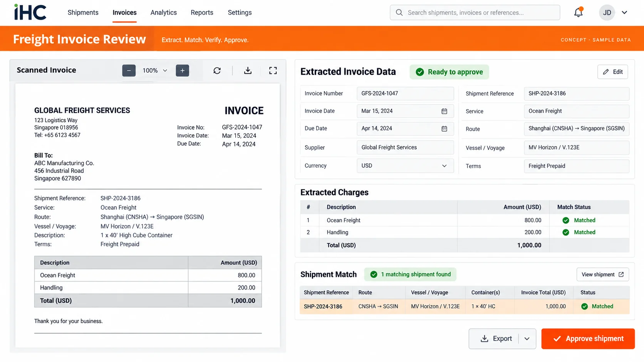Open scanned invoice in fullscreen
Screen dimensions: 644x362
[273, 70]
